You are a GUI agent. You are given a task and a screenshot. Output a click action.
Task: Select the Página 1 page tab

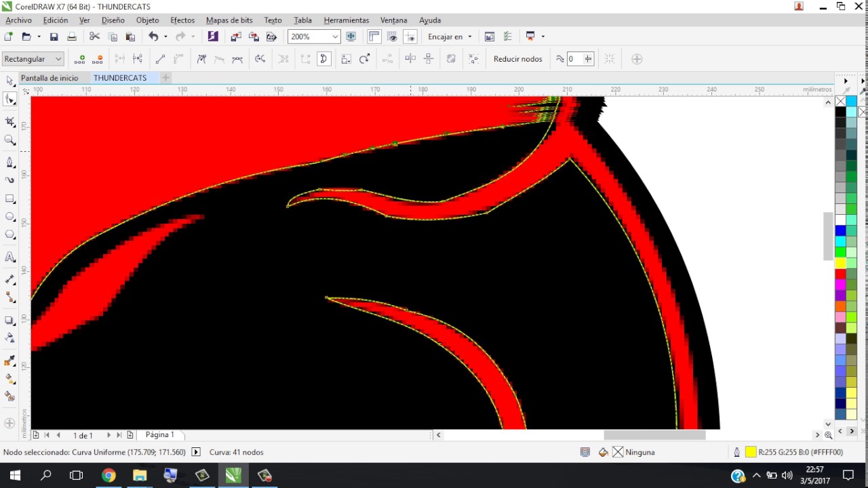click(x=160, y=434)
